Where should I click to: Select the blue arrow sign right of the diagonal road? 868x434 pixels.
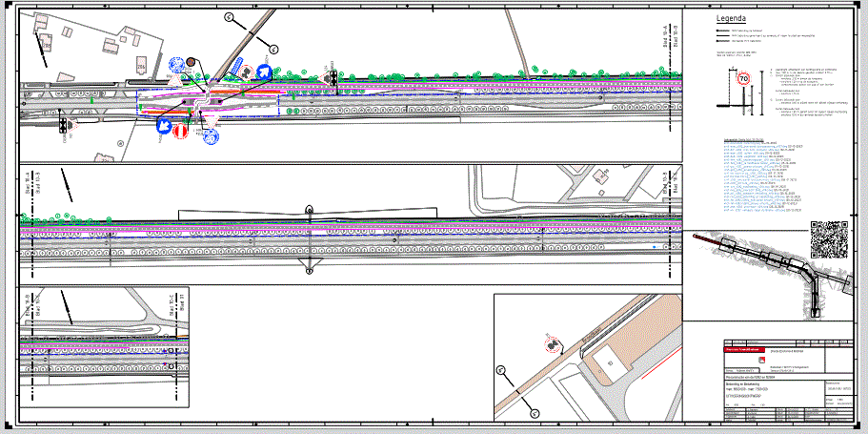coord(262,71)
